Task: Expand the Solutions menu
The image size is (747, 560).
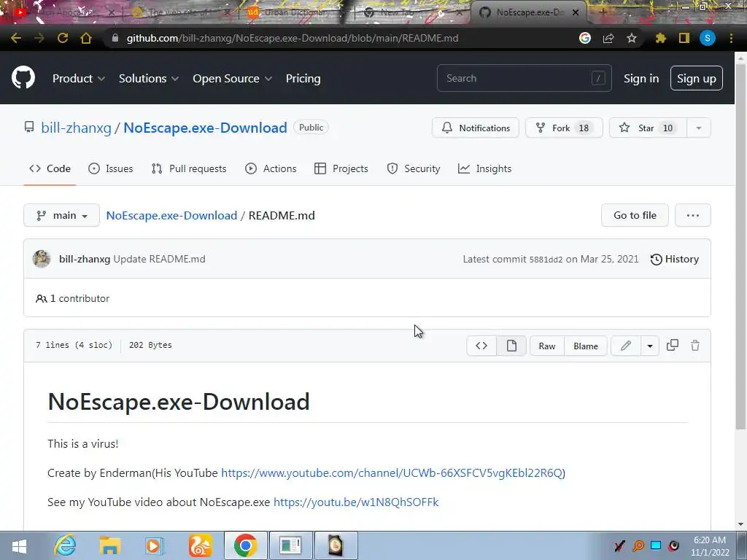Action: 149,79
